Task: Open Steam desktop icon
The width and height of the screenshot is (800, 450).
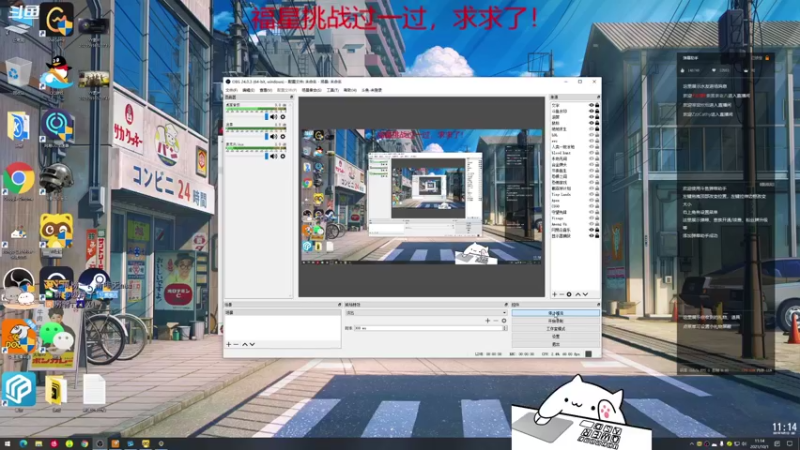Action: (95, 285)
